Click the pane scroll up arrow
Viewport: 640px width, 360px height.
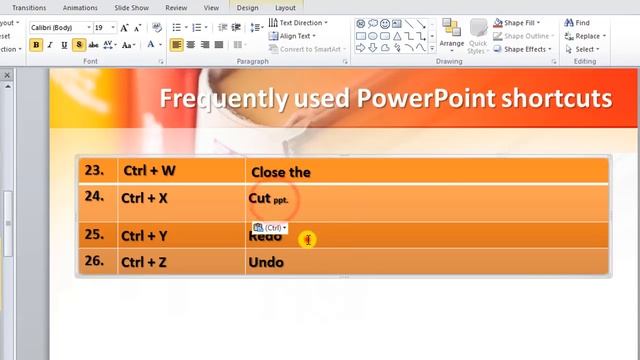(8, 87)
